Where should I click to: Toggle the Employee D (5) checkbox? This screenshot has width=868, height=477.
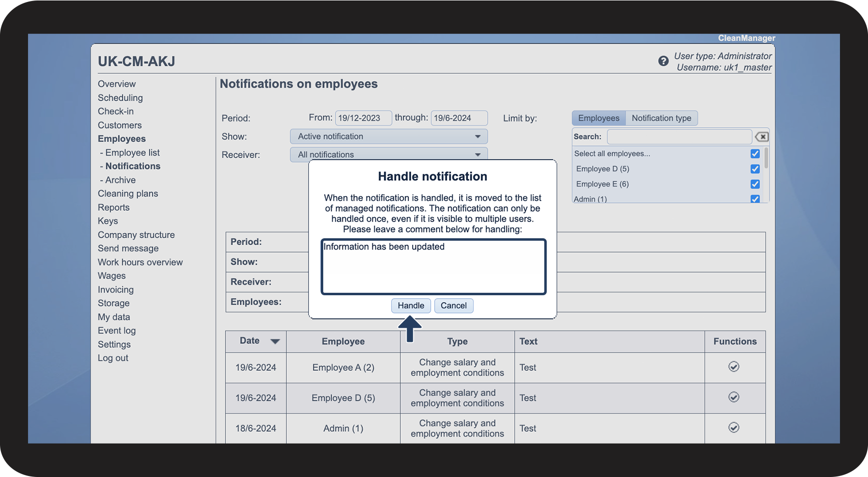(x=755, y=169)
